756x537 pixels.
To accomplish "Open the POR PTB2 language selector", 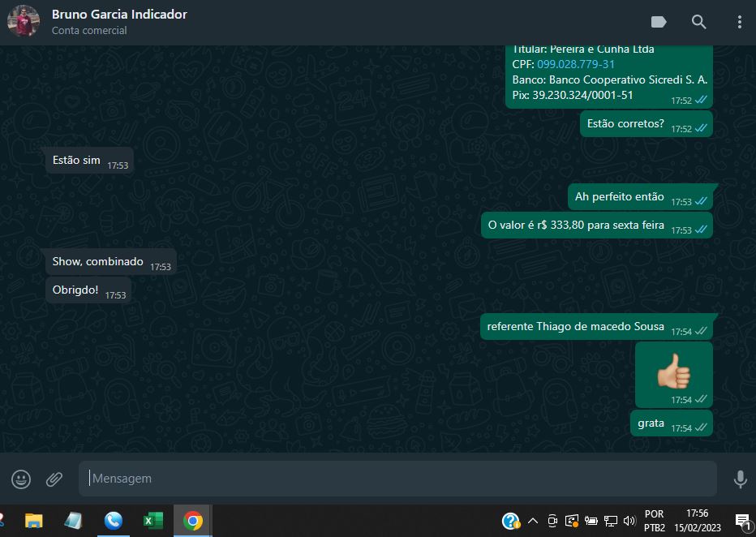I will (654, 521).
